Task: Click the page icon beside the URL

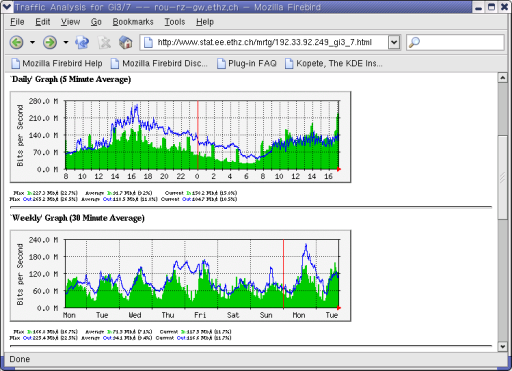Action: (x=148, y=42)
